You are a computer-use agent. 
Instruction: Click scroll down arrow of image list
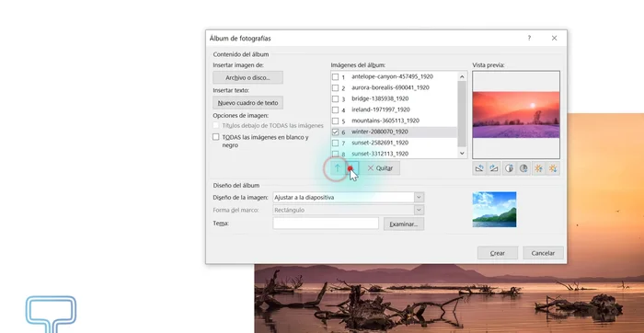[x=462, y=154]
